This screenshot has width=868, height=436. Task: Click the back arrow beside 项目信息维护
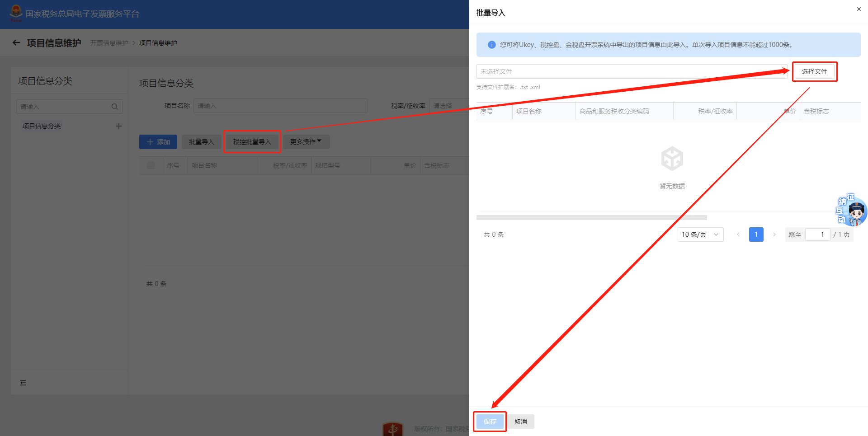pos(16,43)
